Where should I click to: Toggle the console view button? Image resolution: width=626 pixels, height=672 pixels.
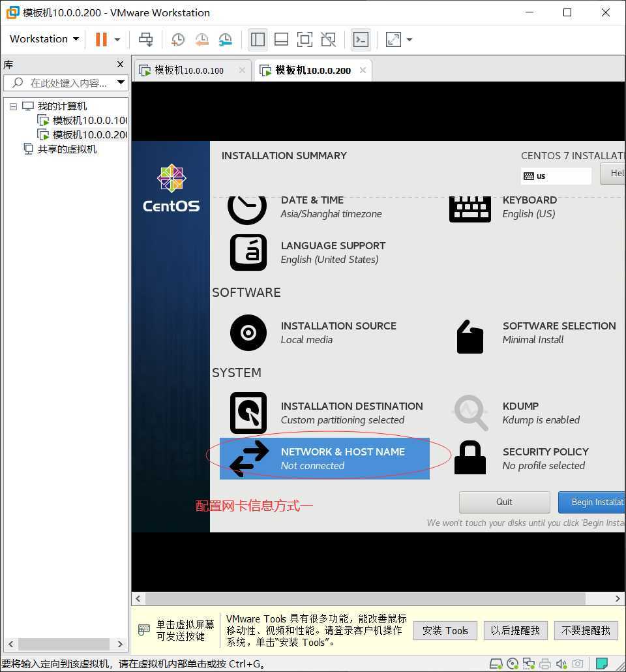(361, 39)
